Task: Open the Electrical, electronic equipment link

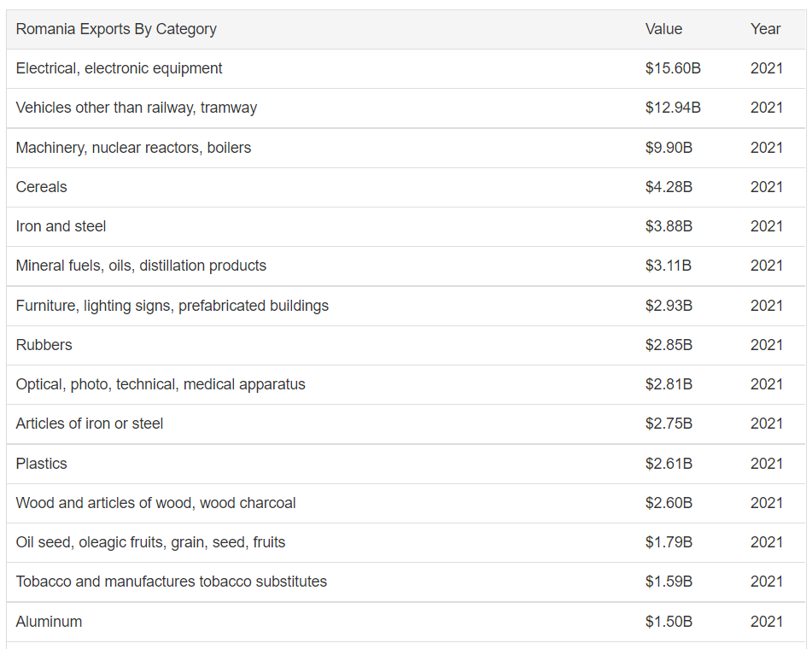Action: (x=119, y=68)
